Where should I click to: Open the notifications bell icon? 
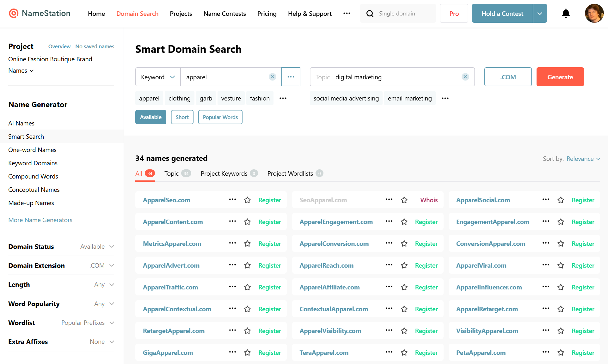(x=566, y=13)
